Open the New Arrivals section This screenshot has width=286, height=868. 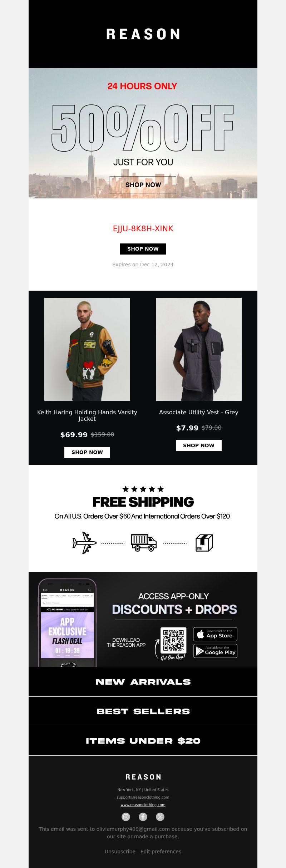143,682
